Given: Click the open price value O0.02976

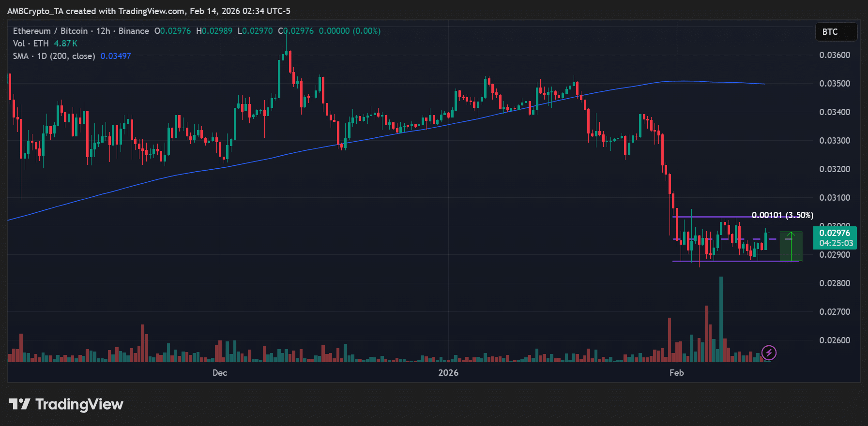Looking at the screenshot, I should [173, 31].
